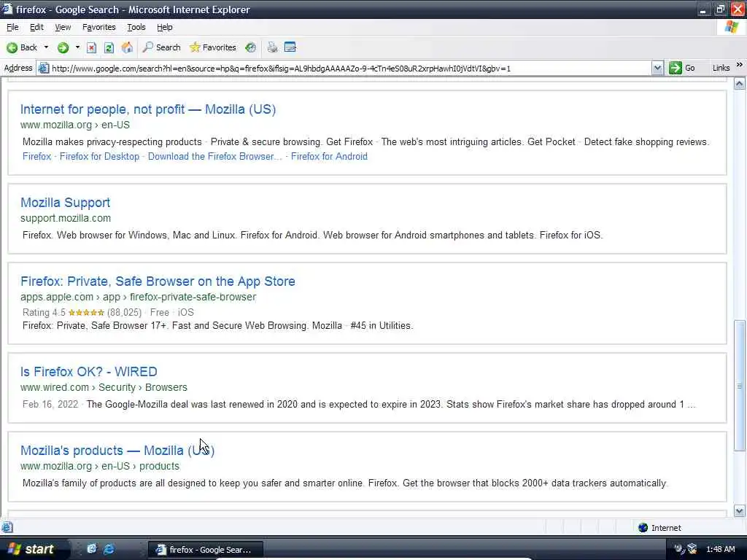Image resolution: width=747 pixels, height=560 pixels.
Task: Open the File menu
Action: pos(12,27)
